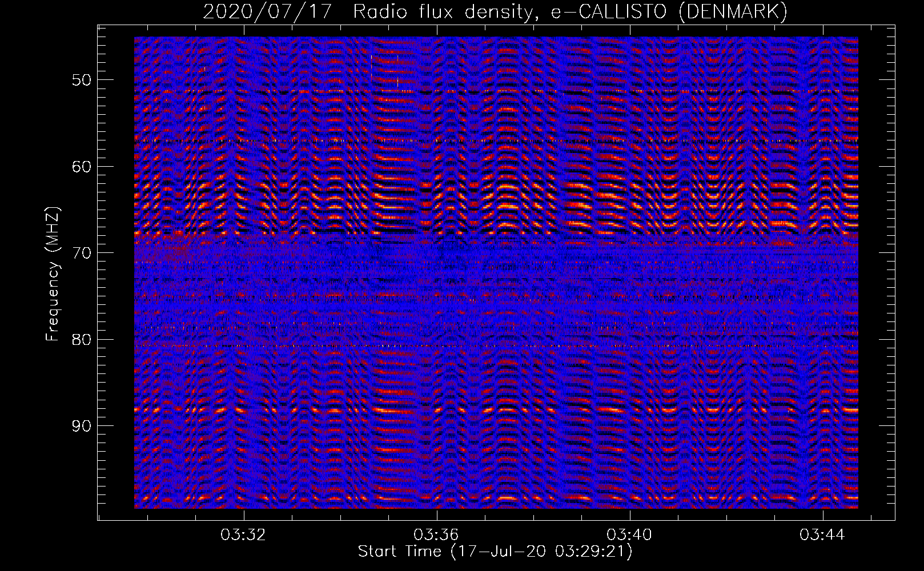Viewport: 924px width, 571px height.
Task: Click the 80 MHz frequency tick label
Action: point(81,340)
